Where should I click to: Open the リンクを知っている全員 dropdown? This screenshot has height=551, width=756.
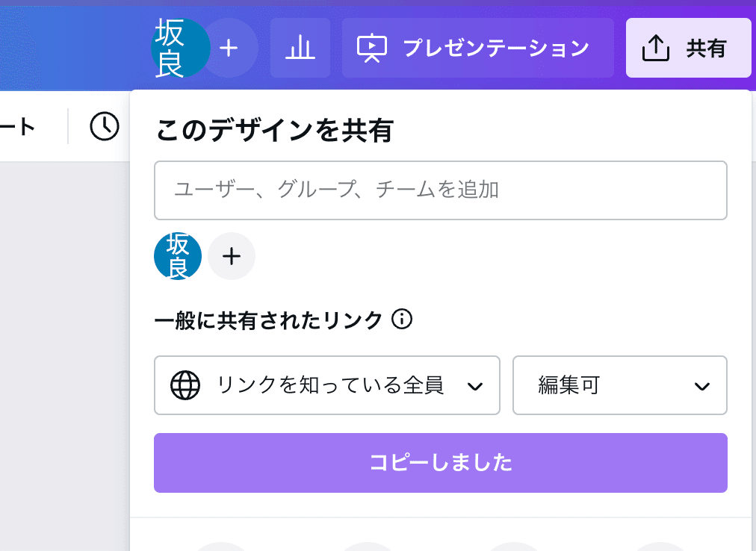tap(327, 385)
